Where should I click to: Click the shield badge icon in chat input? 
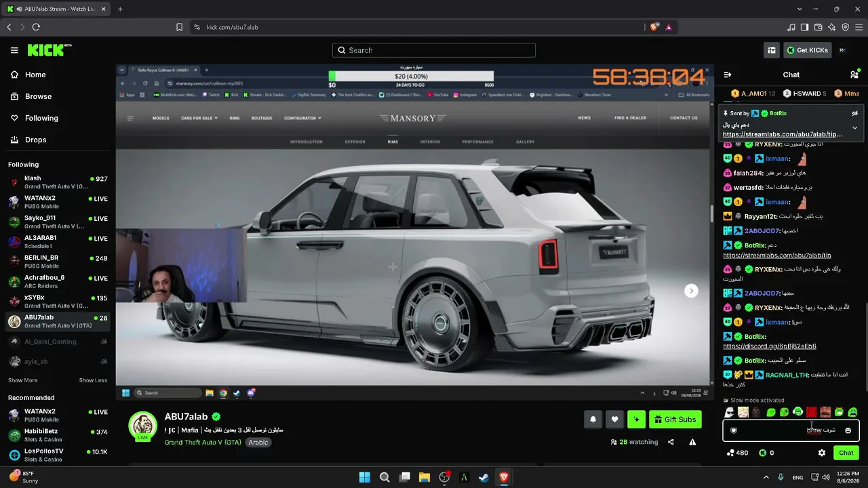tap(733, 430)
